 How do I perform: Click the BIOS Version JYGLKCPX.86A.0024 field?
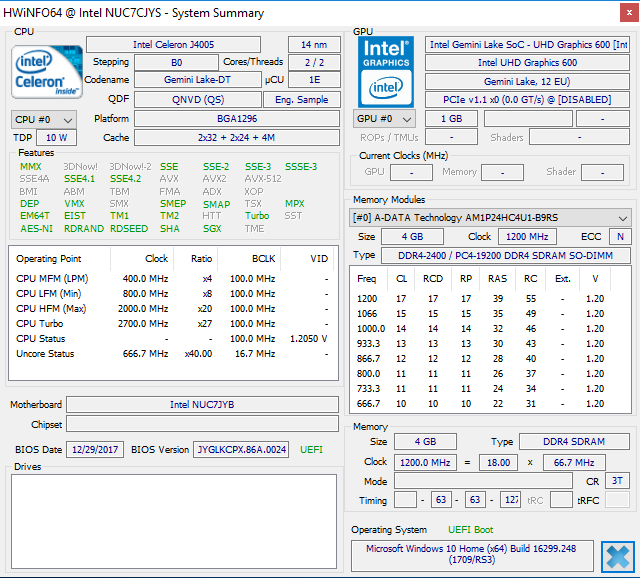(x=241, y=449)
